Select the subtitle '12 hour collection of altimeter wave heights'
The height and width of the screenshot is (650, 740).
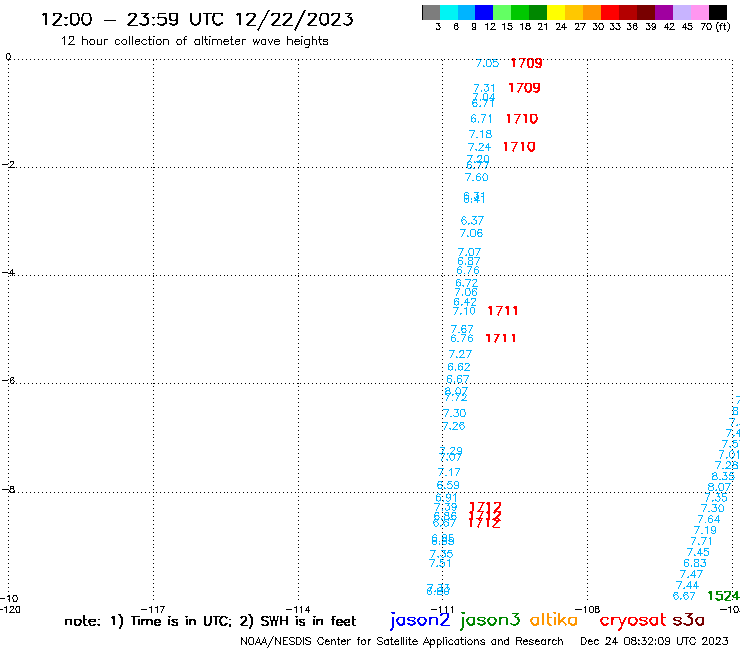pyautogui.click(x=194, y=41)
